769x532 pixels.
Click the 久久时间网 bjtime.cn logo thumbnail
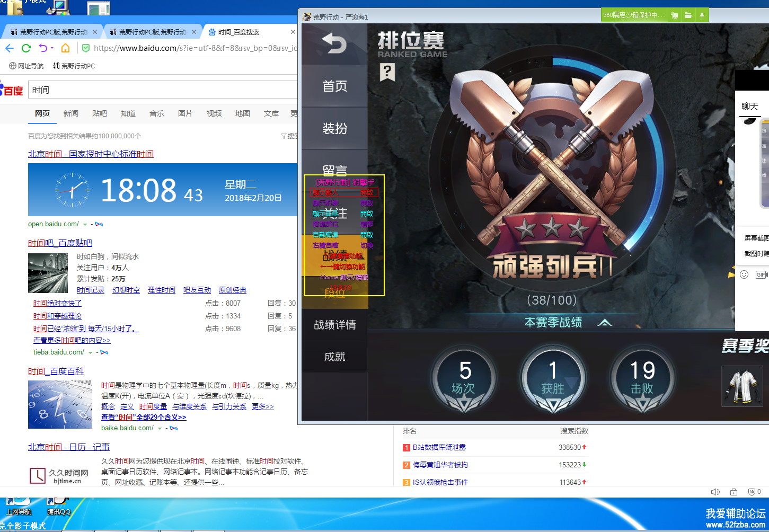pyautogui.click(x=59, y=475)
